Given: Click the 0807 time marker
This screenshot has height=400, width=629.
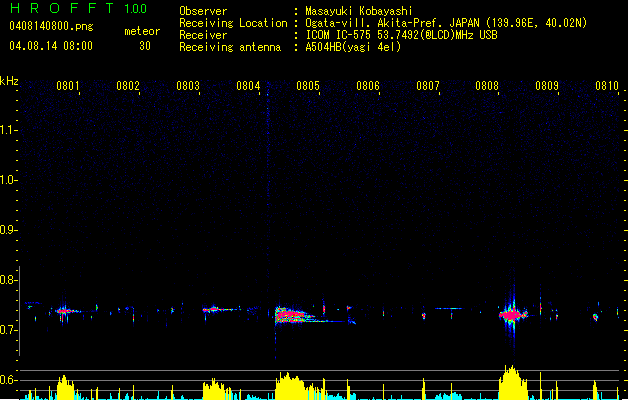Looking at the screenshot, I should [x=428, y=85].
